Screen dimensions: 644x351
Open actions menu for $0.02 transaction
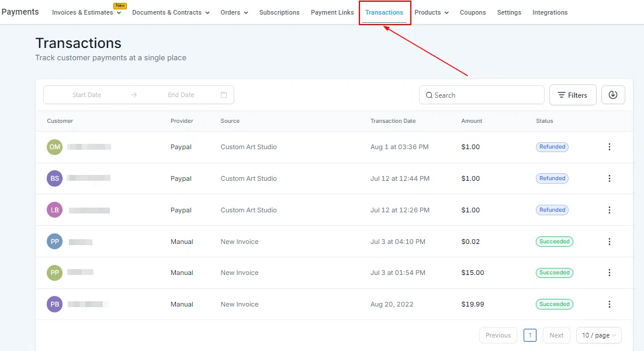(609, 242)
